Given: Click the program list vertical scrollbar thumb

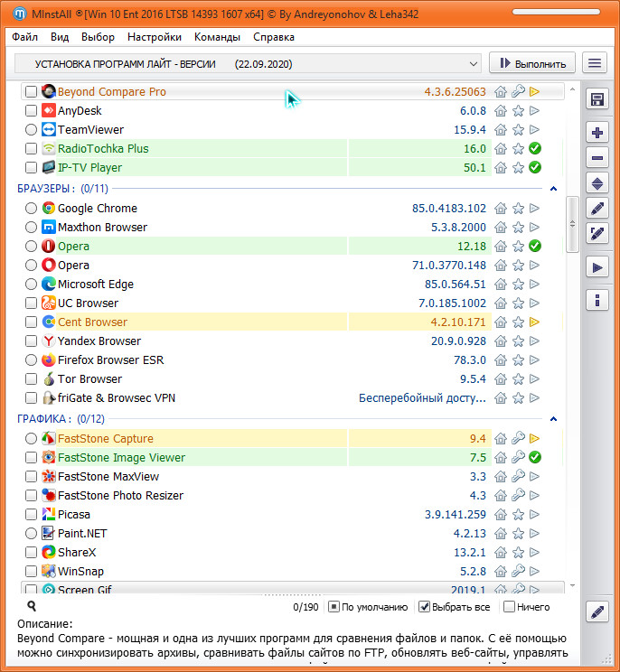Looking at the screenshot, I should pos(571,224).
